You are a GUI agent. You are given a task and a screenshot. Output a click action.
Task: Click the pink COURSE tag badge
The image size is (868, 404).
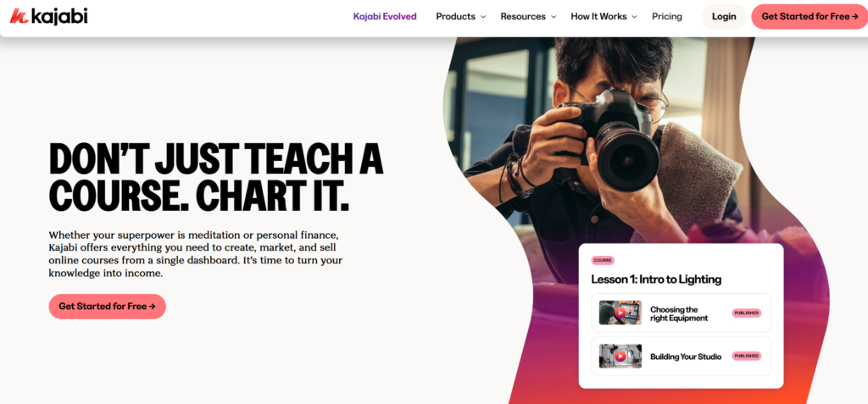[x=603, y=260]
